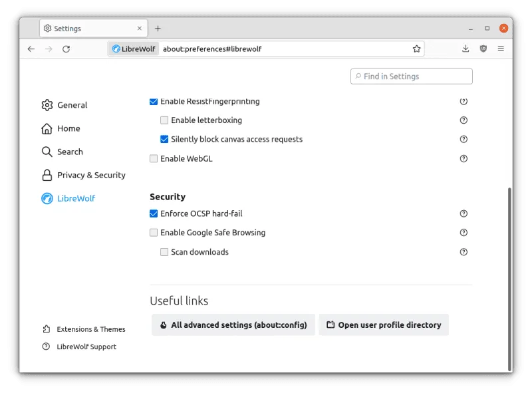
Task: Go back with the back arrow
Action: coord(31,49)
